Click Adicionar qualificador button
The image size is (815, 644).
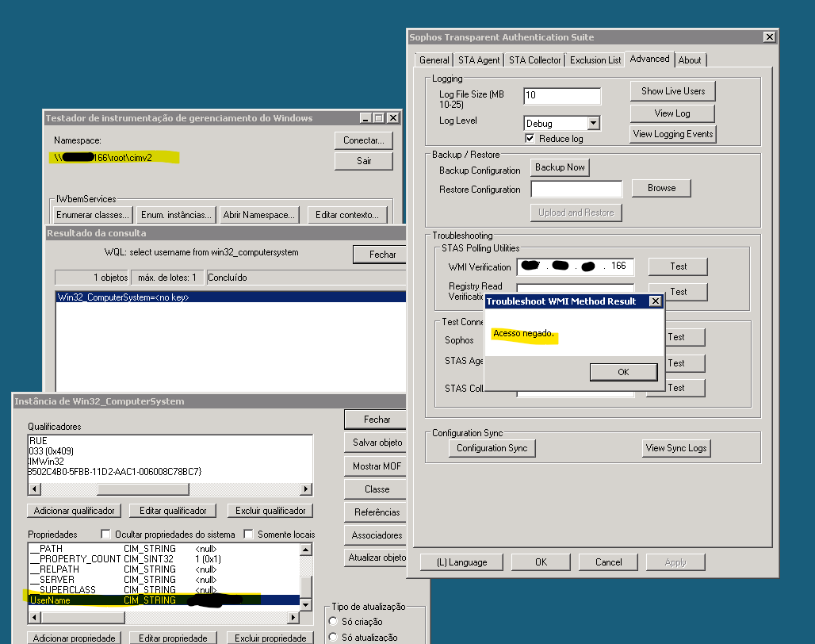(x=75, y=511)
